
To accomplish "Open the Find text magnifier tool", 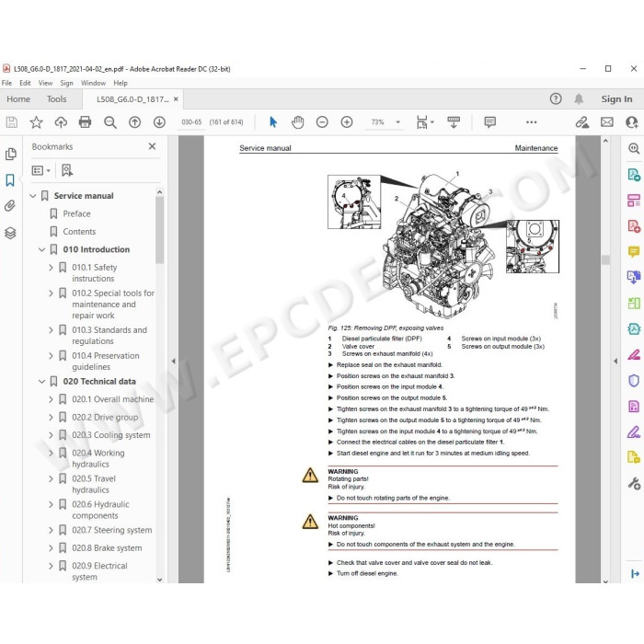I will [110, 122].
